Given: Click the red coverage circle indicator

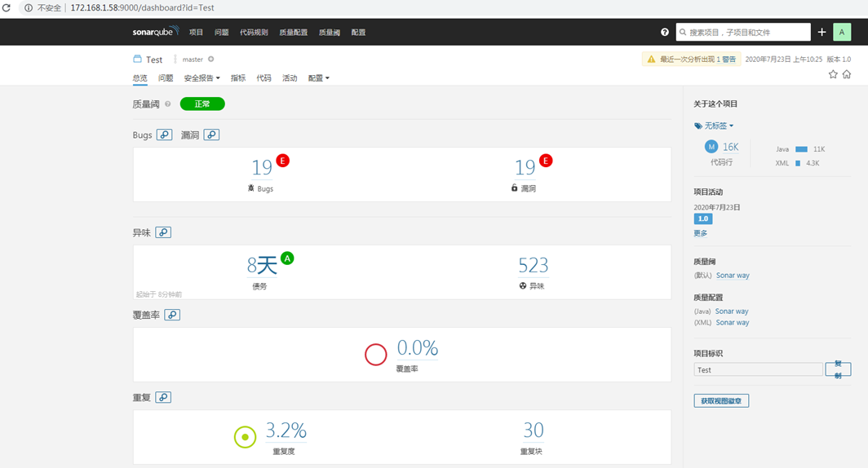Looking at the screenshot, I should 376,355.
